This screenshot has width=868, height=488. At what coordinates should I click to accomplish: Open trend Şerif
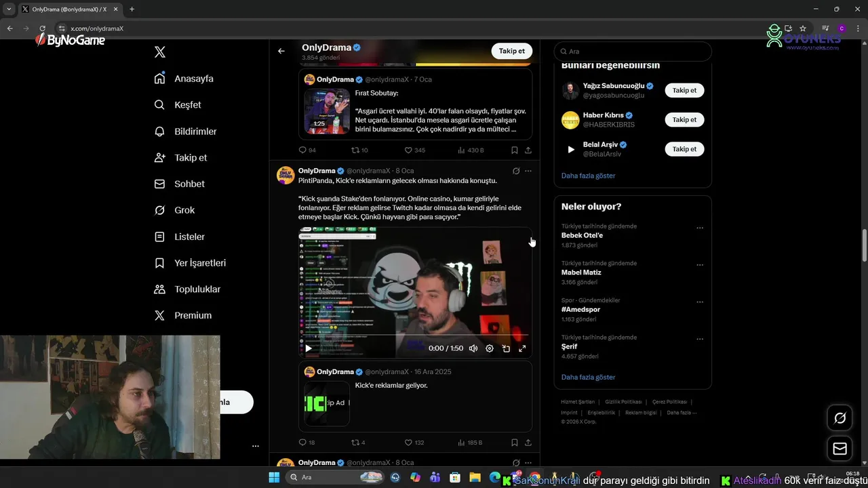coord(569,346)
